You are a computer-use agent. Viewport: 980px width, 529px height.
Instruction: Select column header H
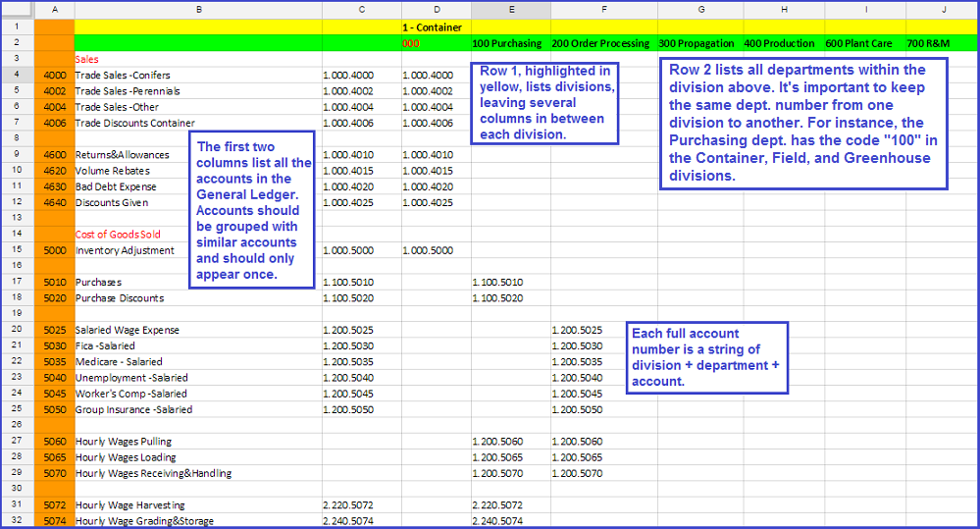[784, 10]
